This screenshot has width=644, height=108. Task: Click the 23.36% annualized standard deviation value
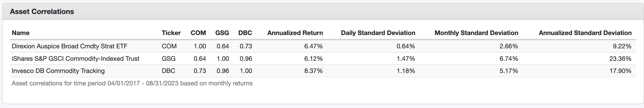[x=620, y=59]
